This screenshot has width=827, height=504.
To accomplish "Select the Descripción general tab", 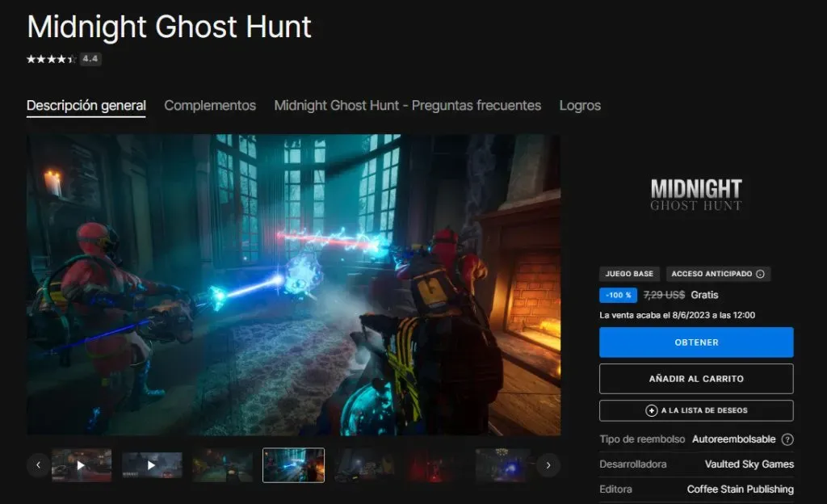I will coord(86,106).
